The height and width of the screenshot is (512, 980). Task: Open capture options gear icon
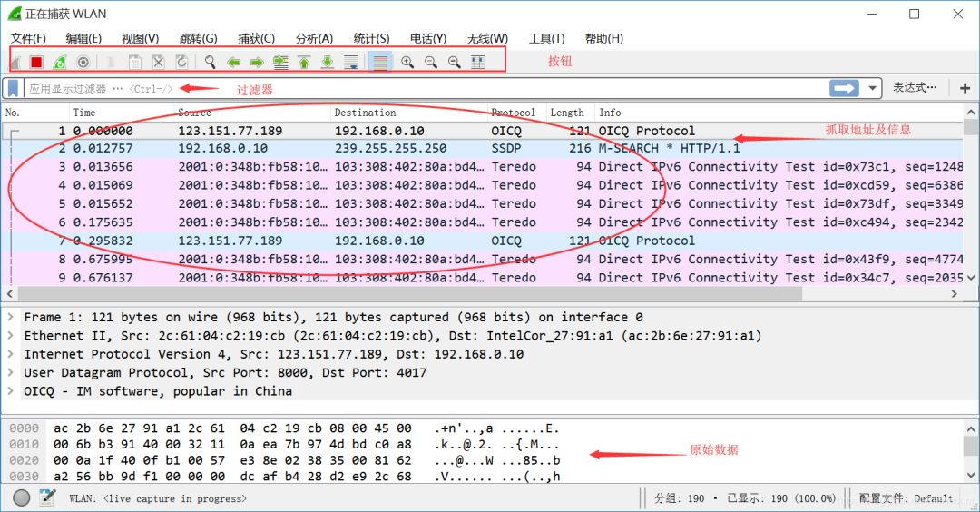tap(83, 62)
